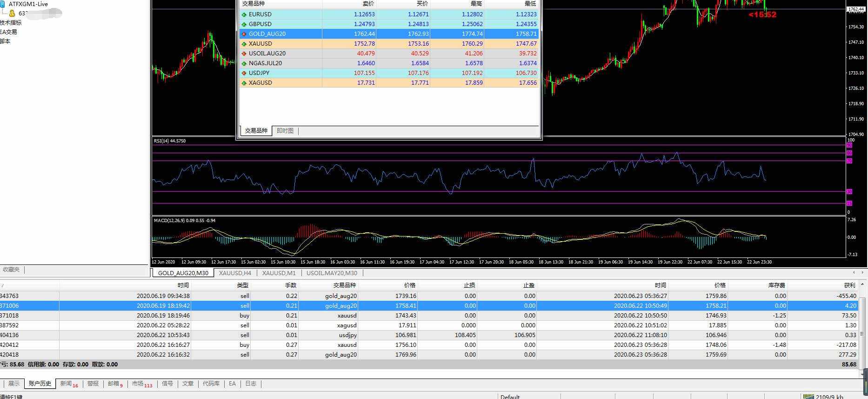The width and height of the screenshot is (868, 399).
Task: Click the red arrow icon beside USOIL.AUG20
Action: 244,54
